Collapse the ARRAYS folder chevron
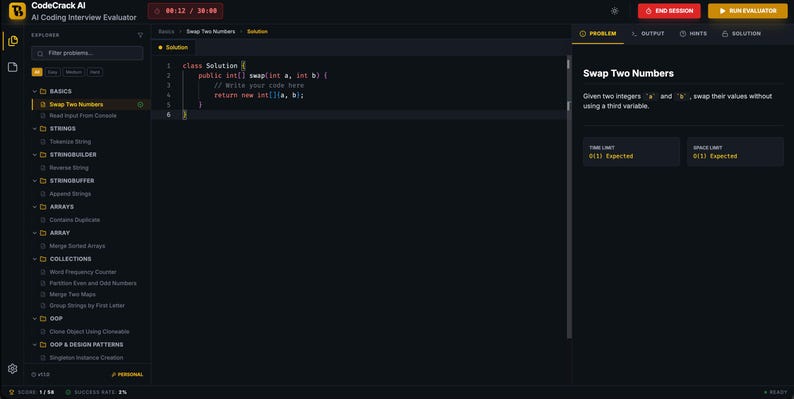Screen dimensions: 794x399 [x=35, y=207]
